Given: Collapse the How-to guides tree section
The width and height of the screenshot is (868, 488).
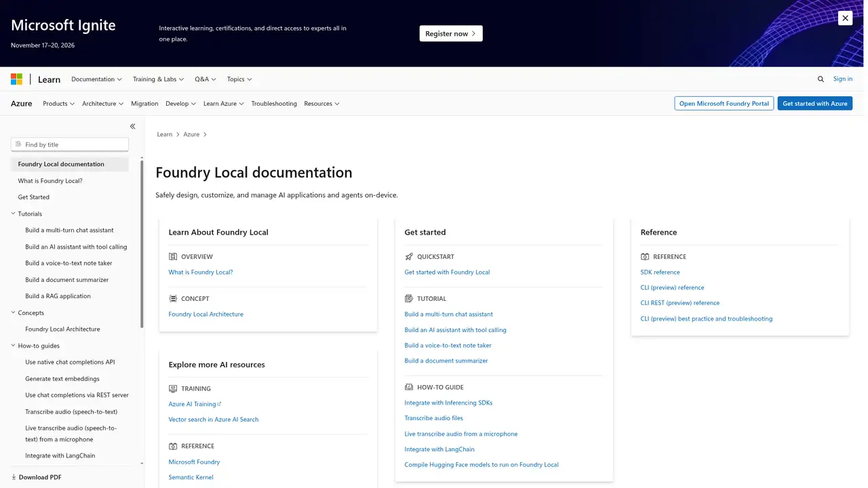Looking at the screenshot, I should coord(14,346).
